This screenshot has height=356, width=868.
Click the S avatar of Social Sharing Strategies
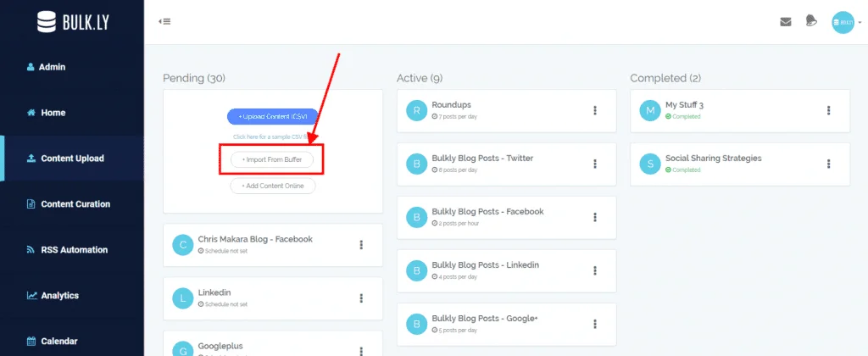(x=650, y=164)
